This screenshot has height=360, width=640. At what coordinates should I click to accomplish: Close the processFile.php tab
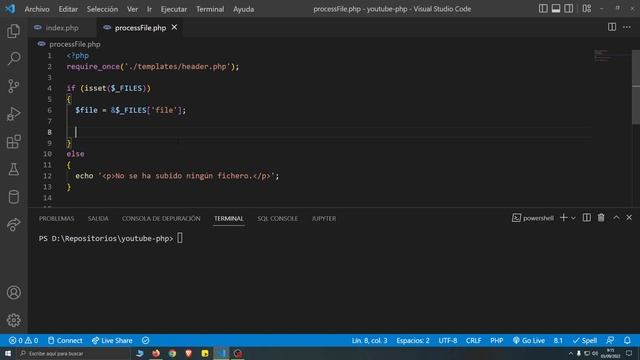(174, 27)
